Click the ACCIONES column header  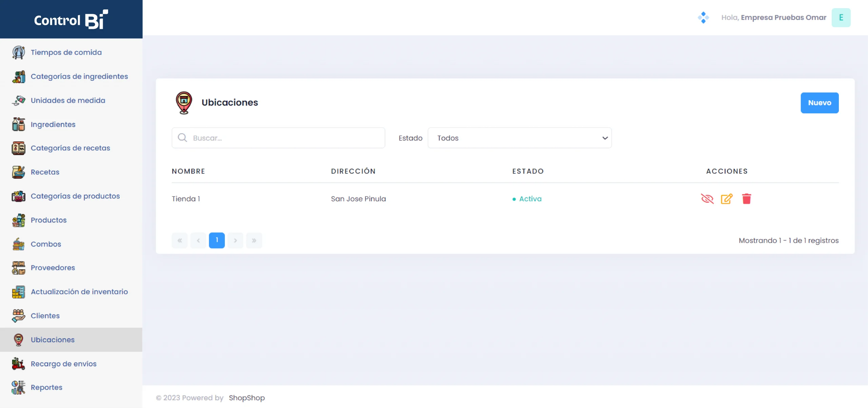point(727,171)
